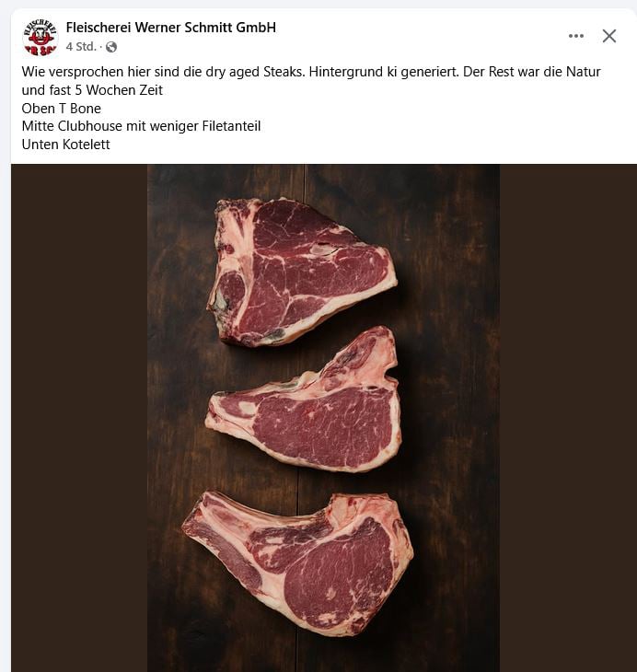This screenshot has width=637, height=672.
Task: Close the post with the X icon
Action: tap(609, 36)
